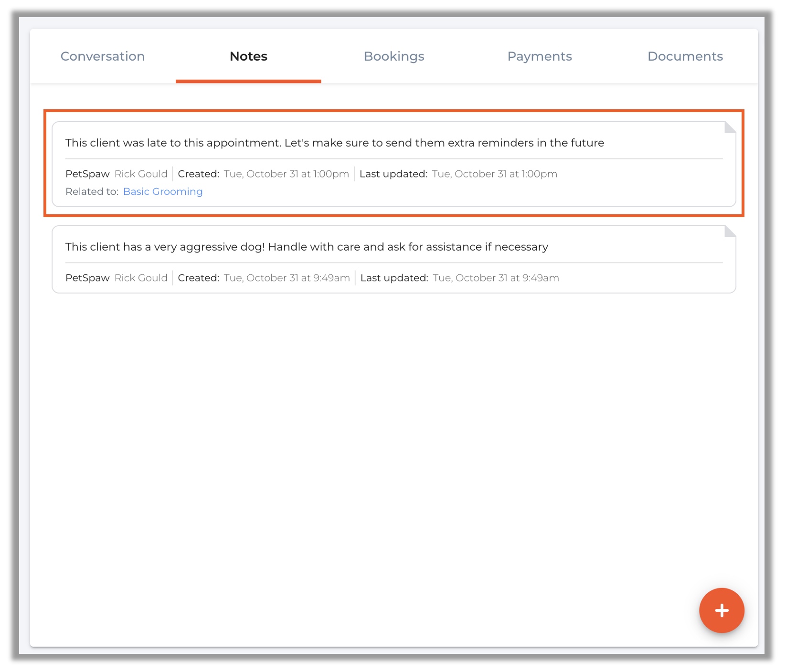
Task: Click the aggressive-dog warning note text
Action: pyautogui.click(x=307, y=247)
